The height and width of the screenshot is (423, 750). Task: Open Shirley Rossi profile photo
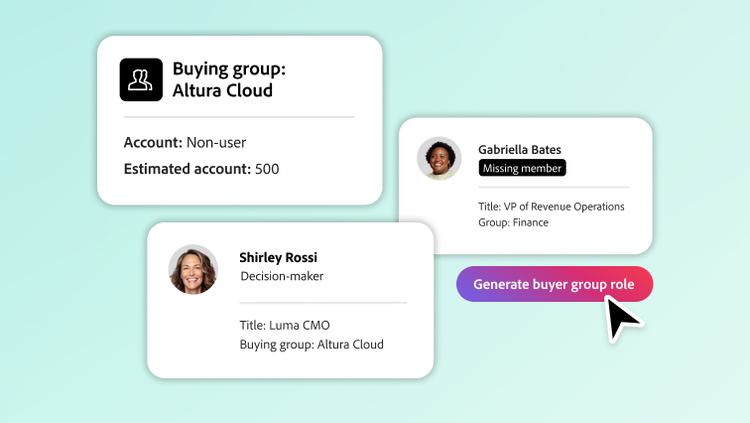pyautogui.click(x=193, y=269)
